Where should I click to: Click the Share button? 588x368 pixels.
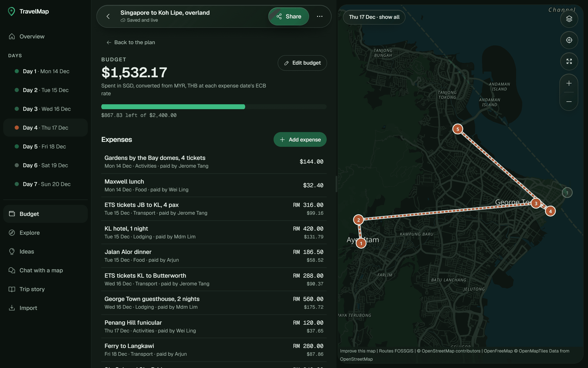(x=289, y=16)
